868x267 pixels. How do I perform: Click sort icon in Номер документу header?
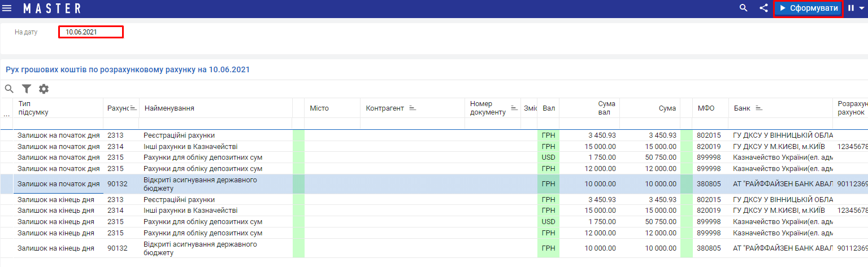tap(514, 108)
